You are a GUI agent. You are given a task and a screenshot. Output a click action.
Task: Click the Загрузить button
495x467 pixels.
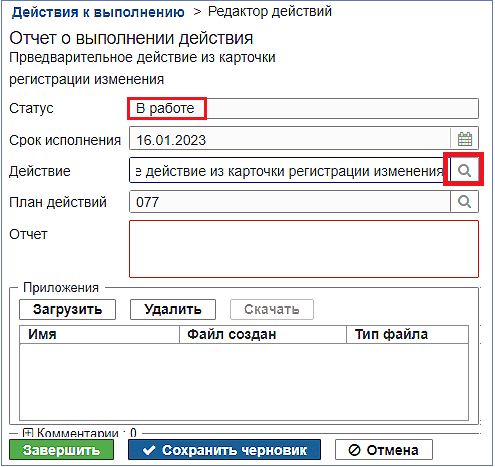[x=67, y=309]
